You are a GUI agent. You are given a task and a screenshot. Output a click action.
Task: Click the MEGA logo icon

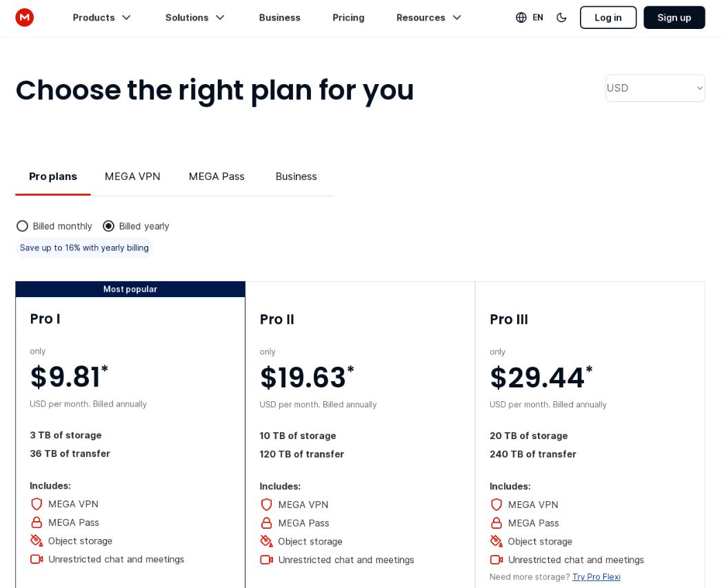pos(25,18)
